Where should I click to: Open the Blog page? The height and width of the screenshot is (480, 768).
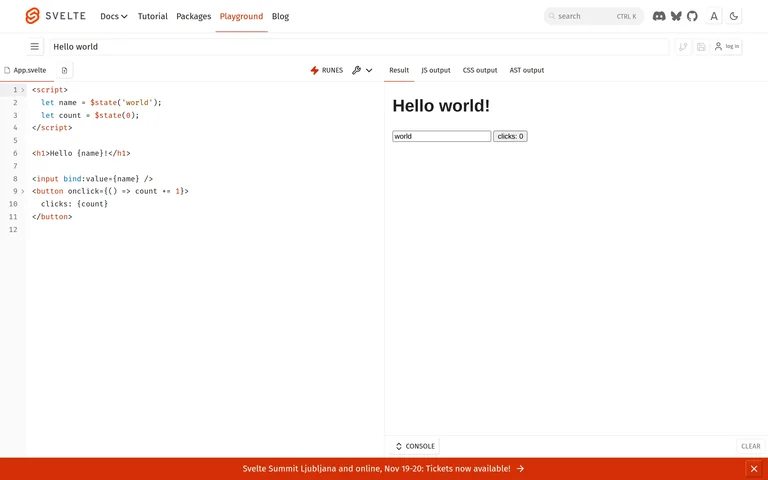pos(280,16)
